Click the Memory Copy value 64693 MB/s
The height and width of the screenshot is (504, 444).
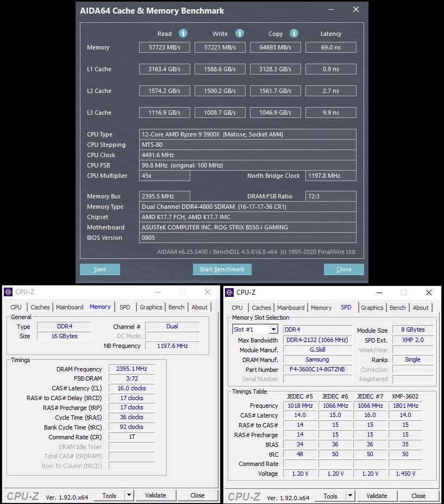pyautogui.click(x=276, y=47)
